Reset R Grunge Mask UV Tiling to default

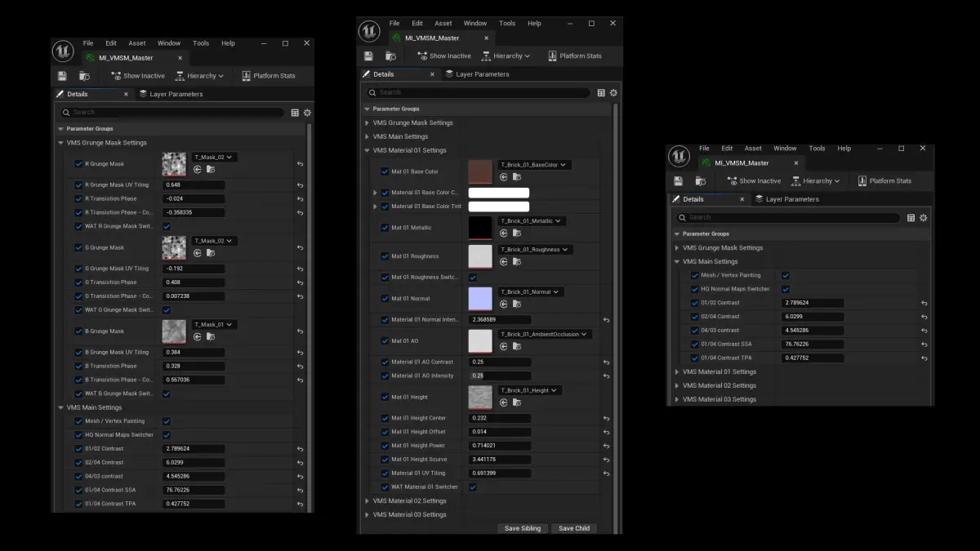point(300,185)
